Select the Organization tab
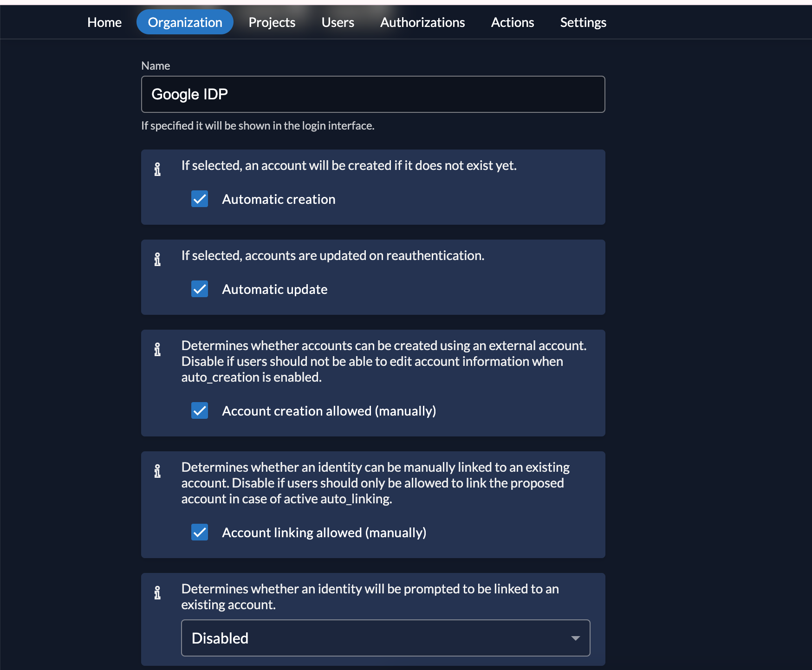The height and width of the screenshot is (670, 812). [x=185, y=22]
